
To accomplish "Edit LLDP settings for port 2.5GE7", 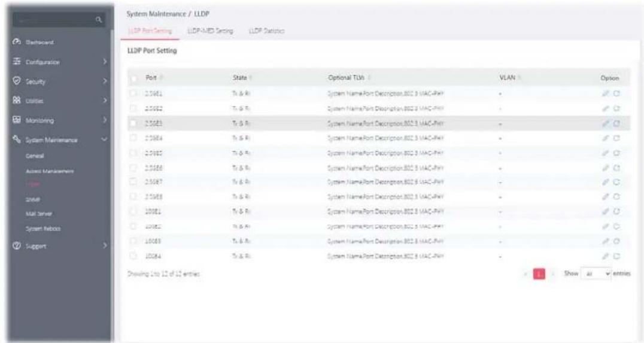I will pos(605,182).
